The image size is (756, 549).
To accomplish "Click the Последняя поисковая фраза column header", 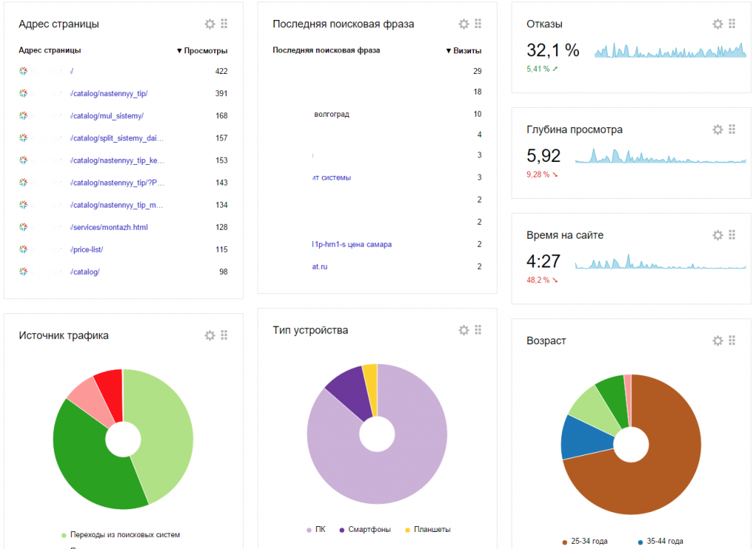I will (326, 50).
